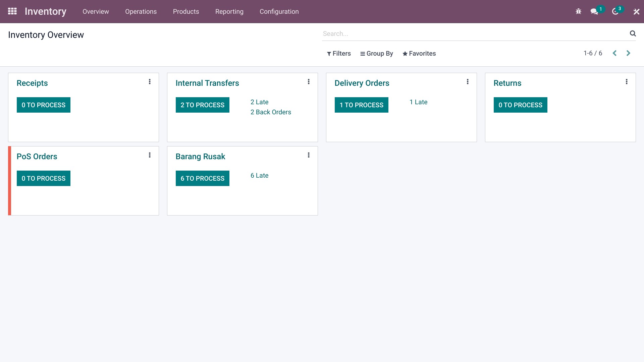Go to next page arrow
644x362 pixels.
628,53
